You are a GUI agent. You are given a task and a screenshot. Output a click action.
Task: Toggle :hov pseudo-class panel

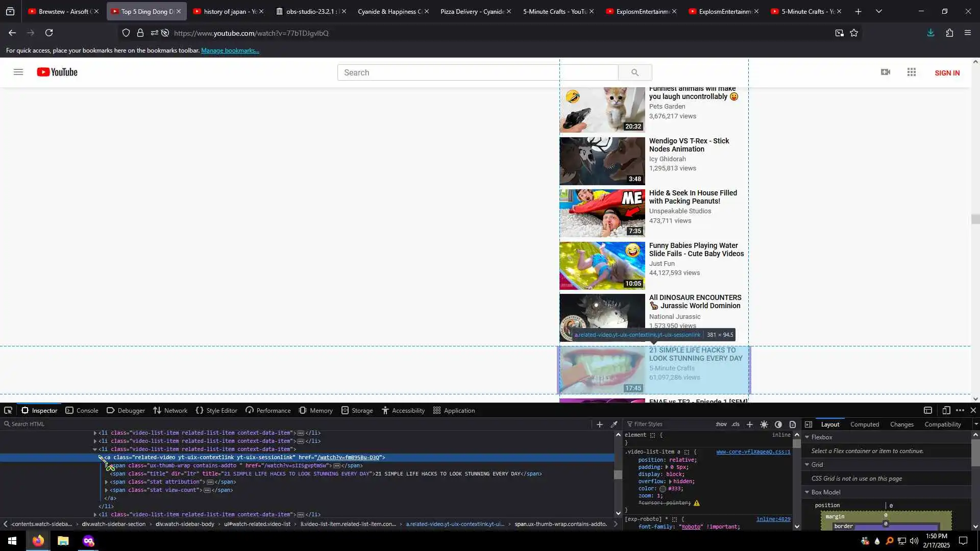(x=721, y=424)
